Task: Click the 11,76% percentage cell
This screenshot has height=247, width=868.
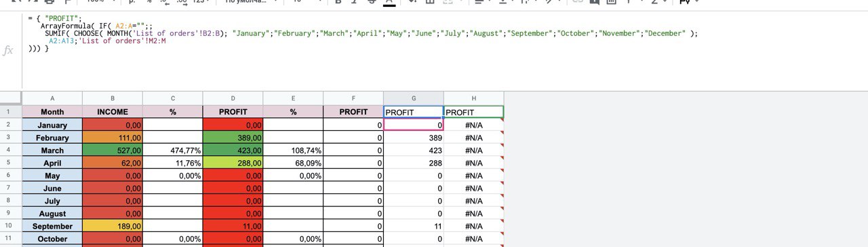Action: pyautogui.click(x=173, y=163)
